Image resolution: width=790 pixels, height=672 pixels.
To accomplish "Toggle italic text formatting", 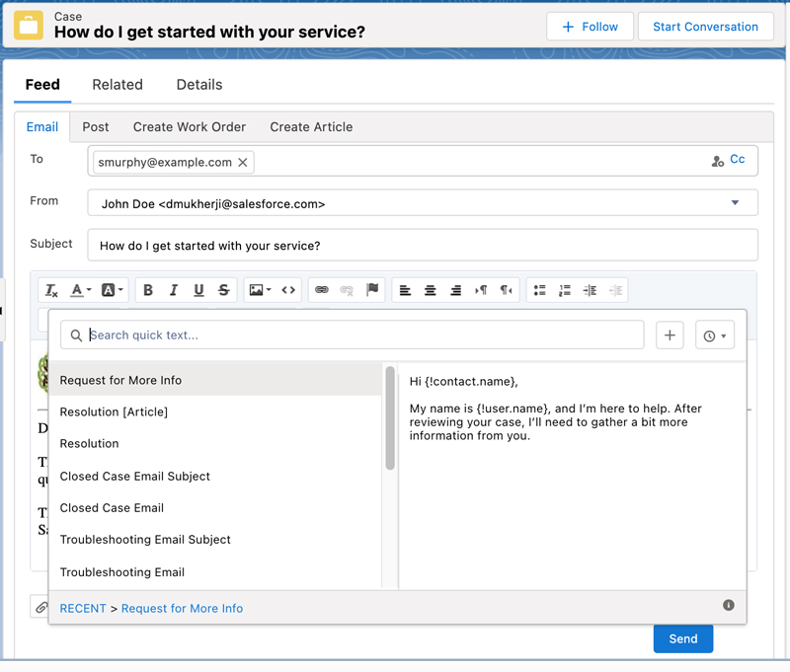I will click(x=174, y=290).
